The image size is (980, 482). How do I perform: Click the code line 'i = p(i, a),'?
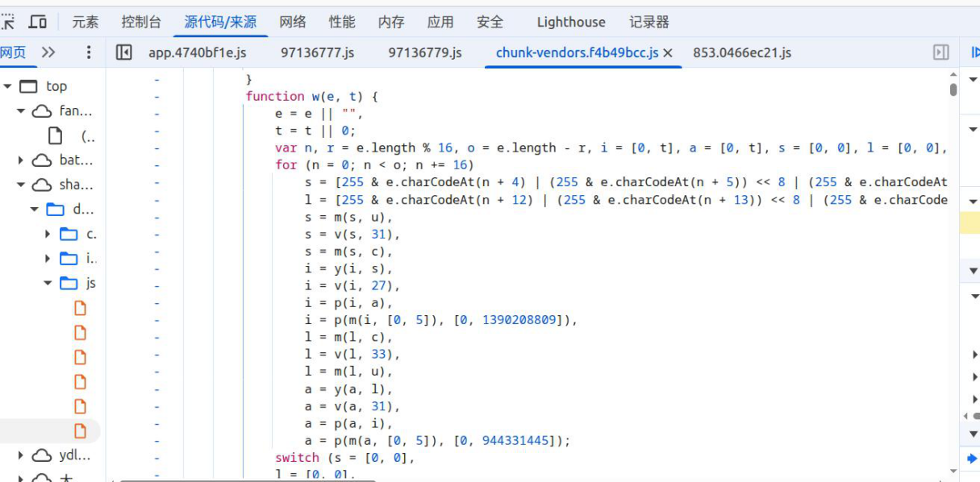[348, 303]
